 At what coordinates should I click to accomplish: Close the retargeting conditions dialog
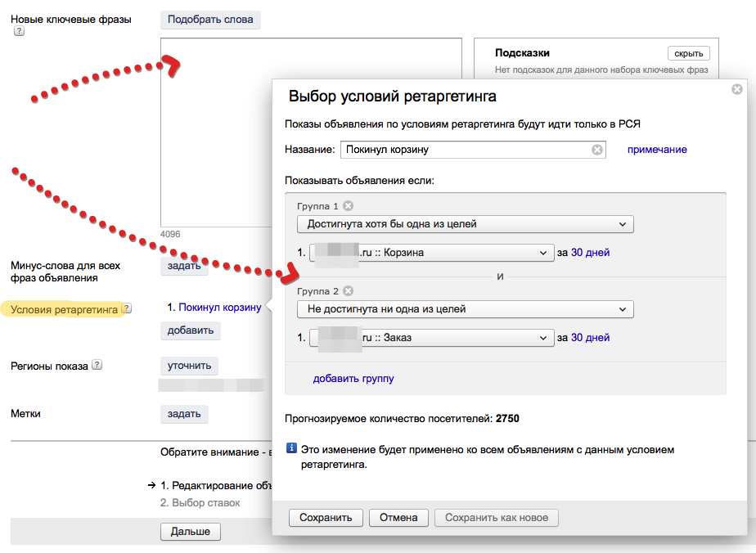tap(736, 89)
